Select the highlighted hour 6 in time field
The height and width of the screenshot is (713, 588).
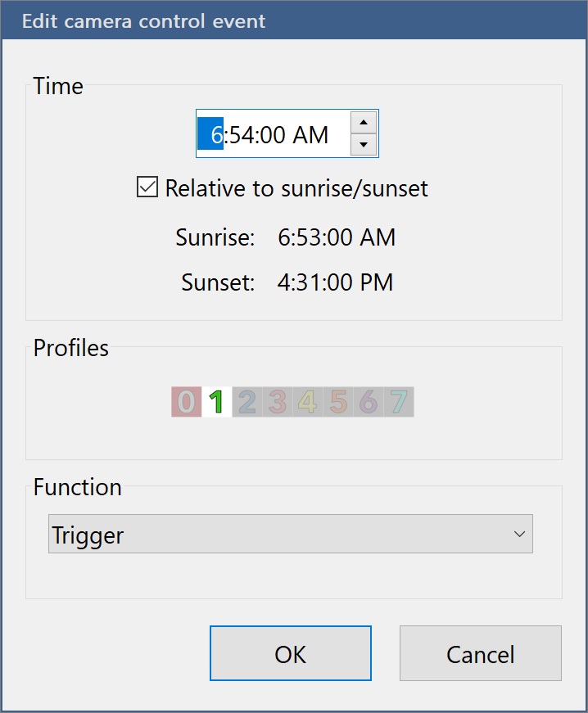(216, 134)
